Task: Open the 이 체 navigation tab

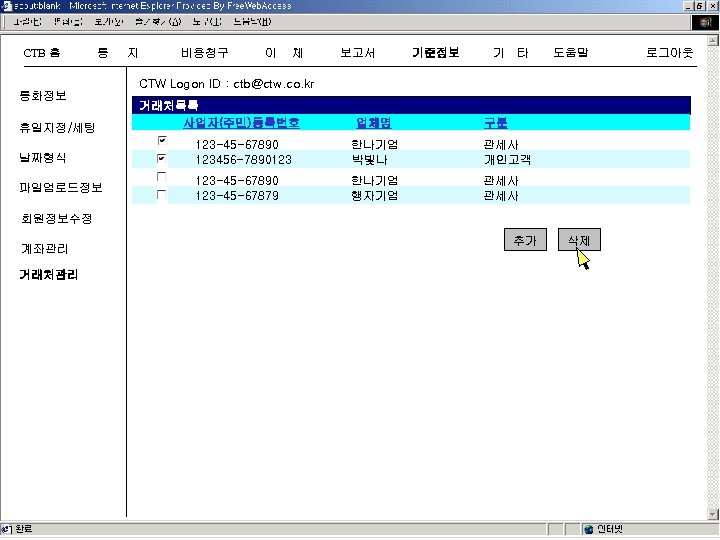Action: pos(284,53)
